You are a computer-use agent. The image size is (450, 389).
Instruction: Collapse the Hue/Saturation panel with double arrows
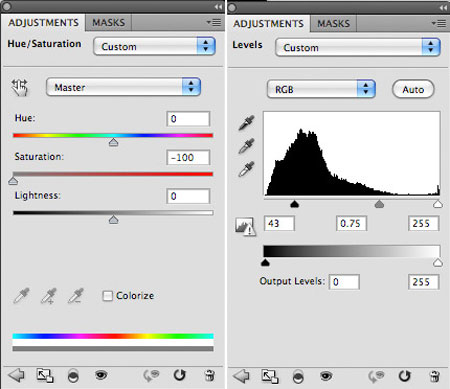[x=218, y=7]
